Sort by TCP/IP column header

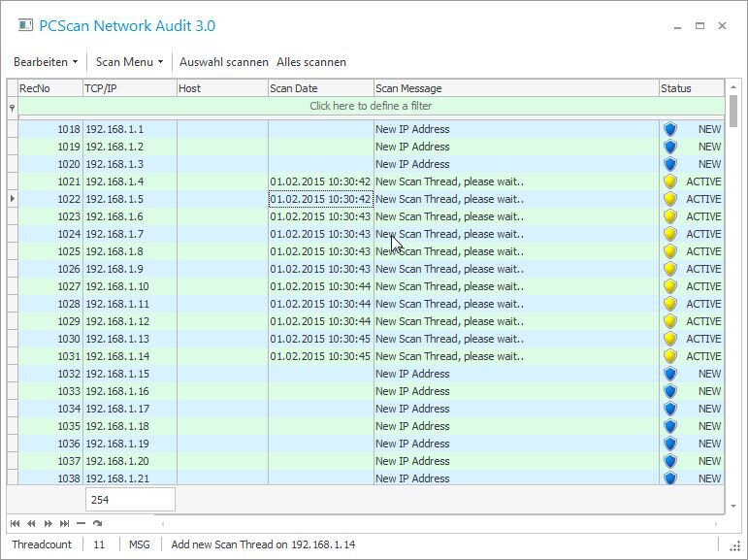coord(130,88)
